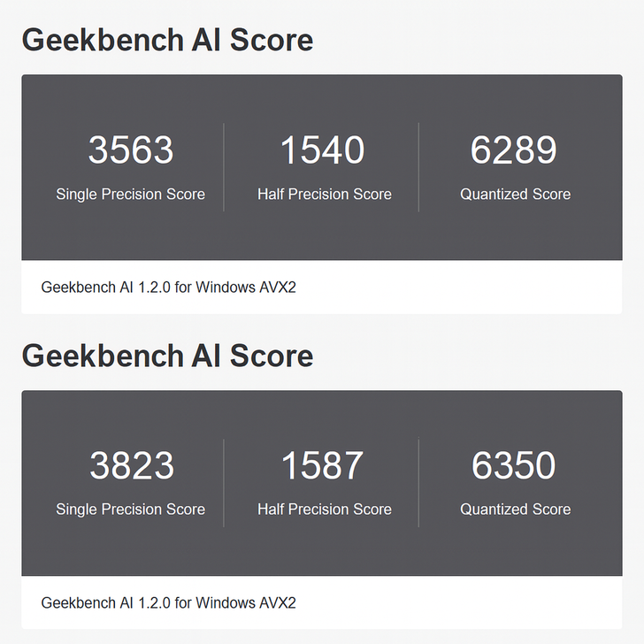
Task: Click the Windows AVX2 footer below 3563 card
Action: click(x=169, y=287)
